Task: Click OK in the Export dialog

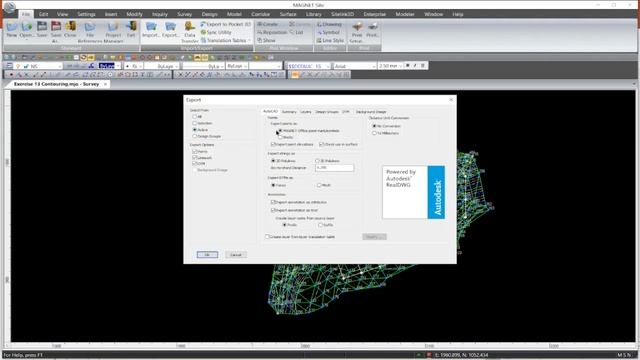Action: point(207,255)
